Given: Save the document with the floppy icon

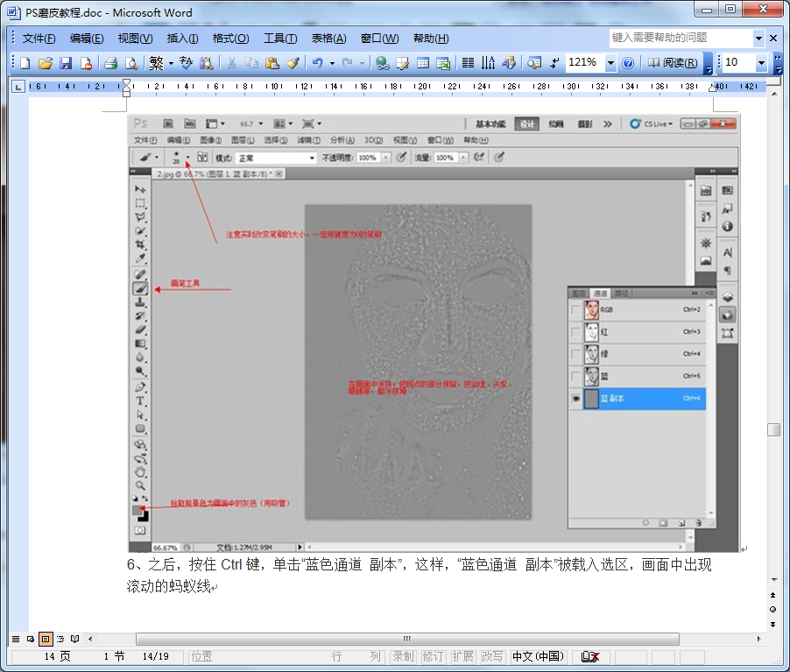Looking at the screenshot, I should (x=66, y=63).
